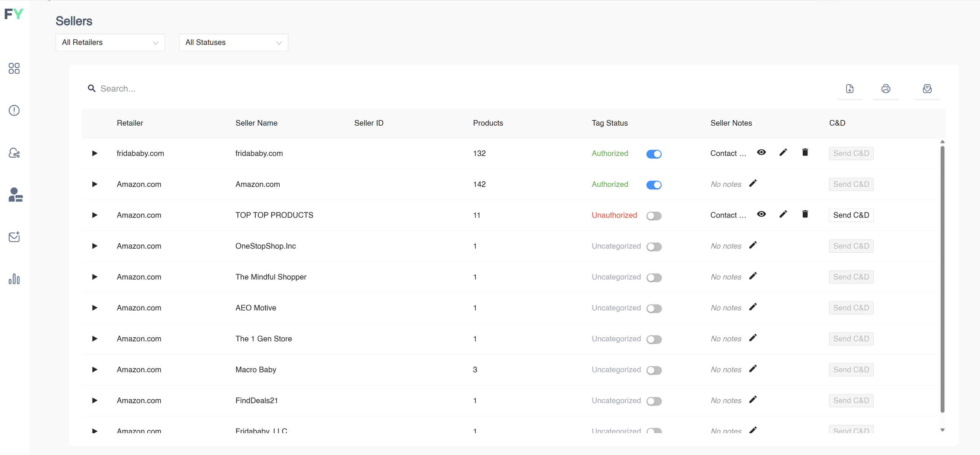Click the table's vertical scrollbar thumb
The width and height of the screenshot is (980, 455).
click(942, 279)
